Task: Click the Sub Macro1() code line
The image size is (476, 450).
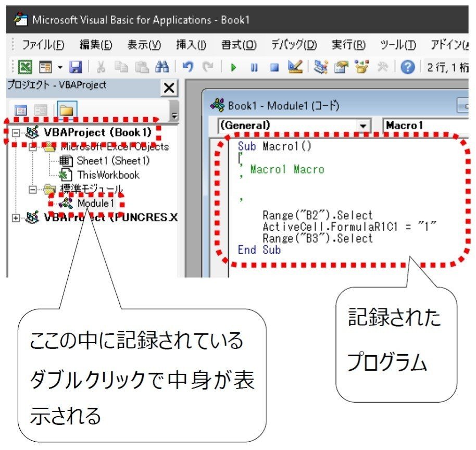Action: point(274,146)
